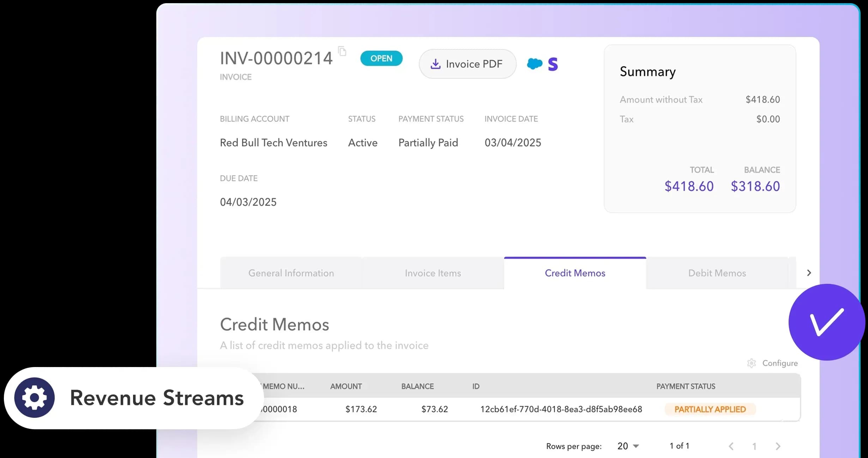Click the purple Stripe S icon
The height and width of the screenshot is (458, 868).
pyautogui.click(x=553, y=64)
